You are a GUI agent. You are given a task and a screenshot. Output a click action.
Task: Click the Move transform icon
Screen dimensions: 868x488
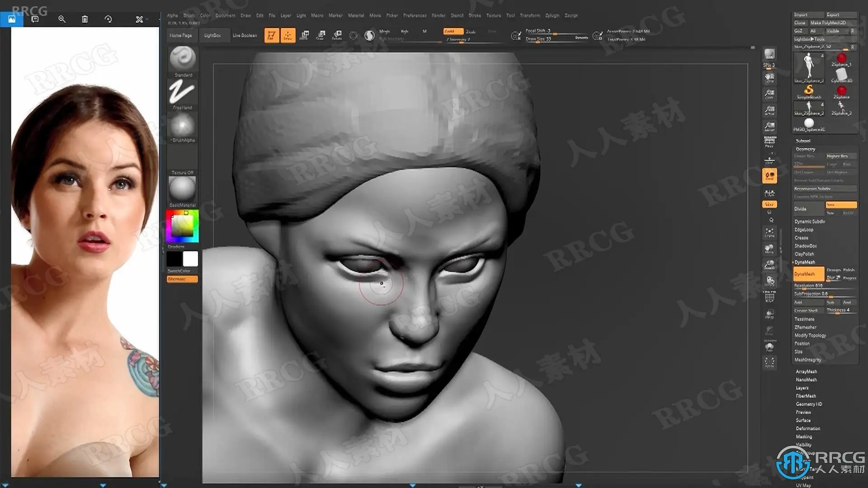pyautogui.click(x=304, y=35)
